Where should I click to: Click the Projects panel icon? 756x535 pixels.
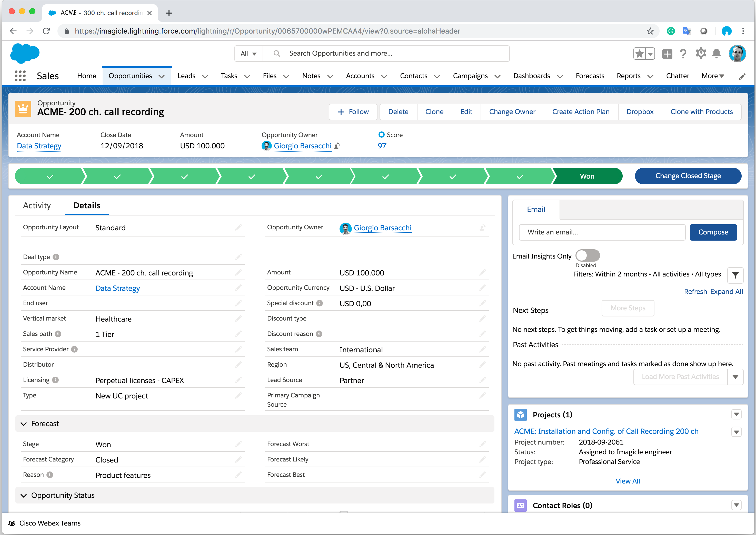[x=521, y=415]
